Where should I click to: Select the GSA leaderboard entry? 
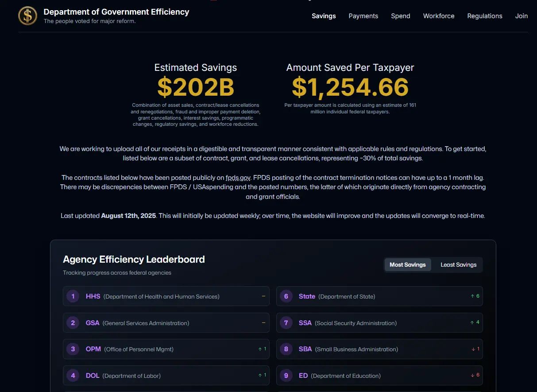pos(166,323)
